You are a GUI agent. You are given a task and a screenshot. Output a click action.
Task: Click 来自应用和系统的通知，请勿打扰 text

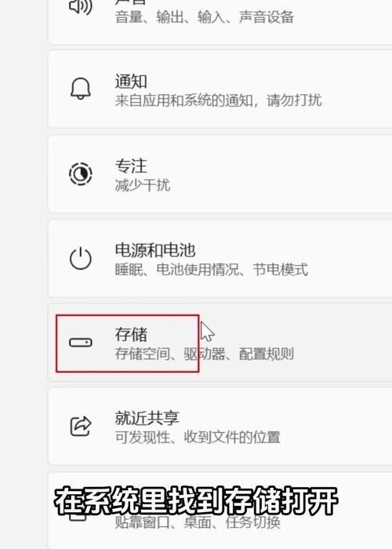219,101
